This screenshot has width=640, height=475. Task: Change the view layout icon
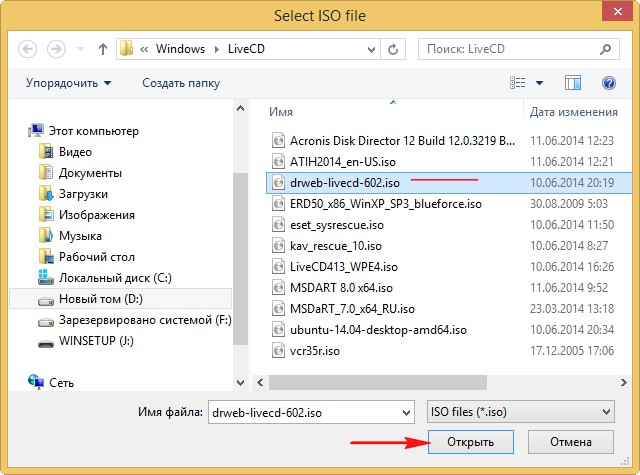pyautogui.click(x=518, y=83)
